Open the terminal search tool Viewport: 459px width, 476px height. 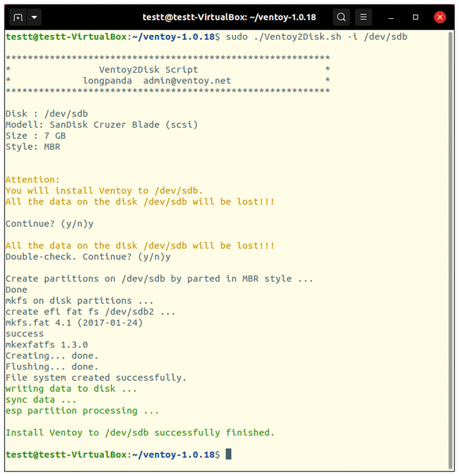coord(341,17)
